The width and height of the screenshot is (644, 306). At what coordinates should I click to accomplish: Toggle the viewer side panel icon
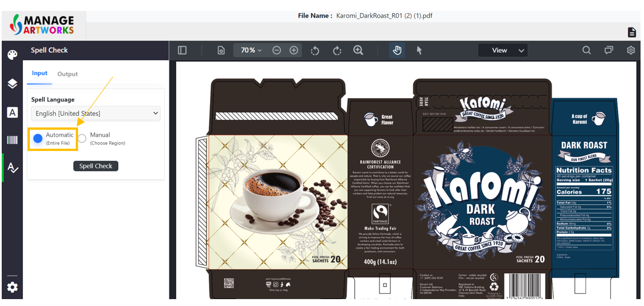point(182,50)
